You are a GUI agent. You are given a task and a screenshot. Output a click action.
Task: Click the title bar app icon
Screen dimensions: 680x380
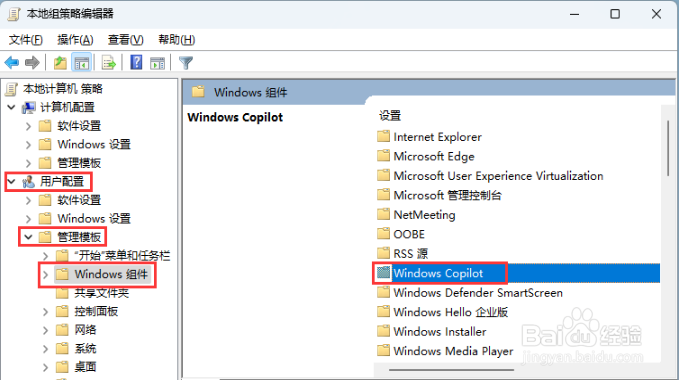pos(13,14)
